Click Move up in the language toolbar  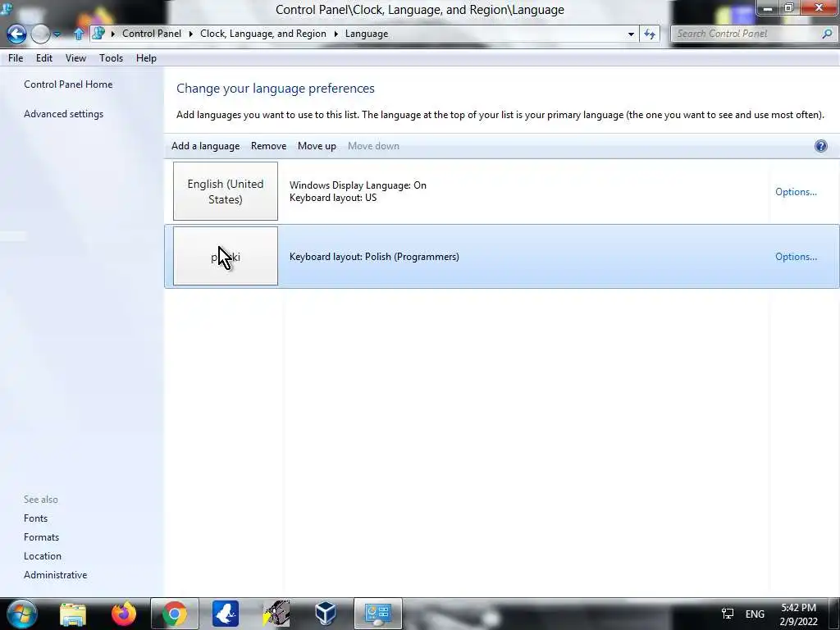click(317, 146)
